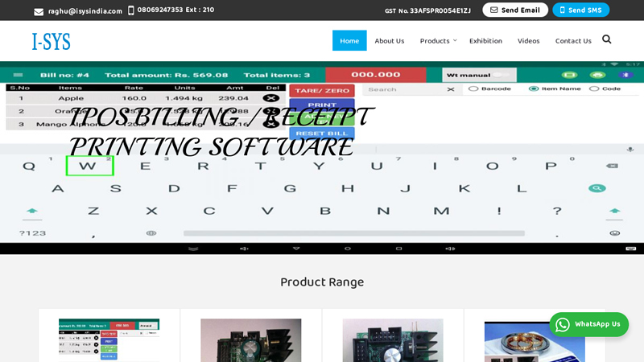Click the Apple item row name
Screen dimensions: 644x362
point(71,98)
